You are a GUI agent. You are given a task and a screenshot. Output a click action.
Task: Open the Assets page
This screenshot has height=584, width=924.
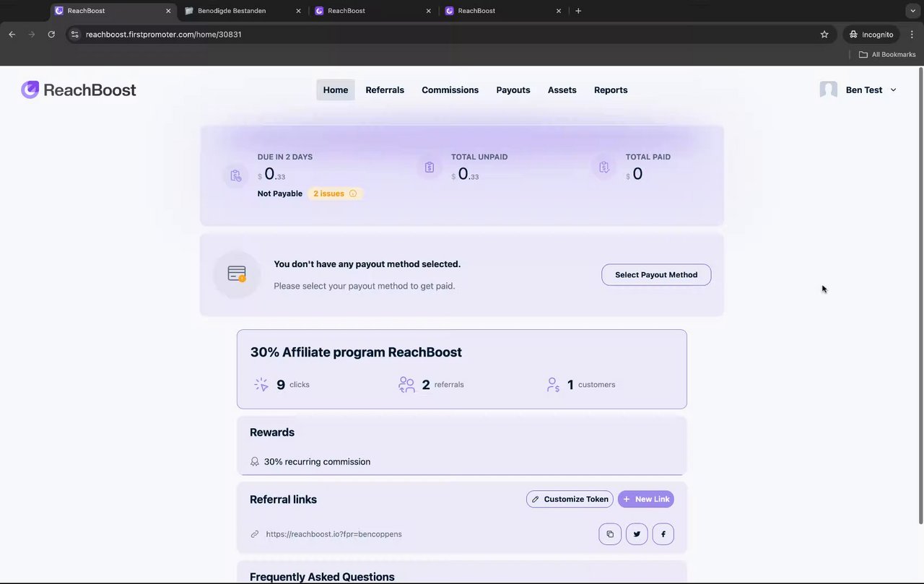click(562, 90)
